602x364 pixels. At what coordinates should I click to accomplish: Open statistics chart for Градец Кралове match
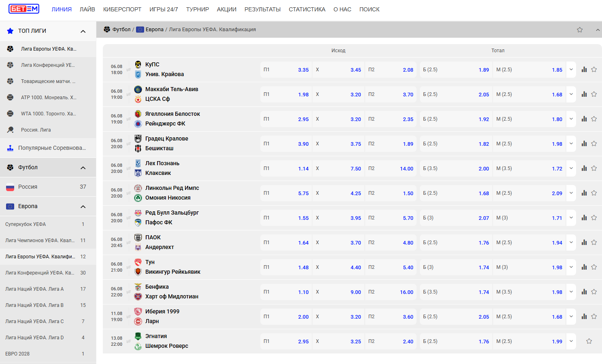[x=584, y=144]
